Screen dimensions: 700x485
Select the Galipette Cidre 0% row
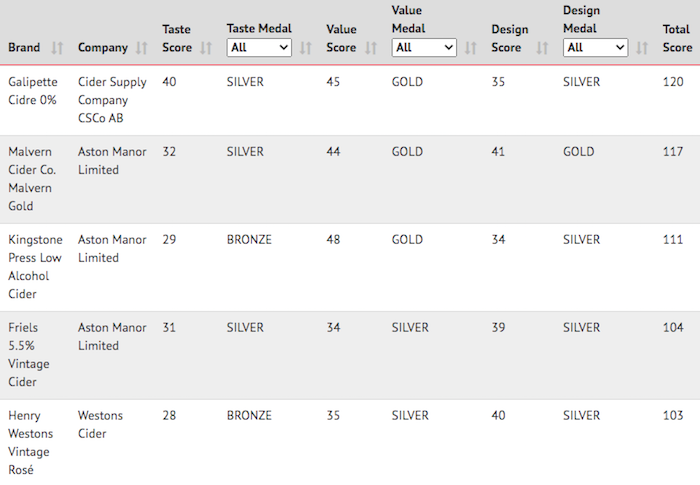350,100
